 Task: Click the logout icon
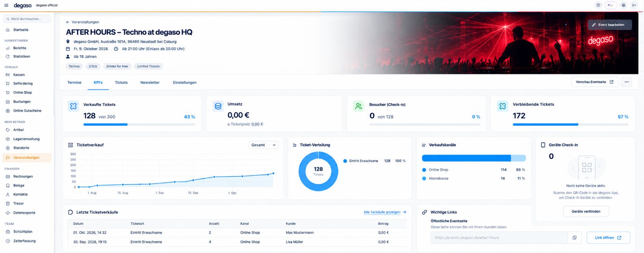point(634,5)
